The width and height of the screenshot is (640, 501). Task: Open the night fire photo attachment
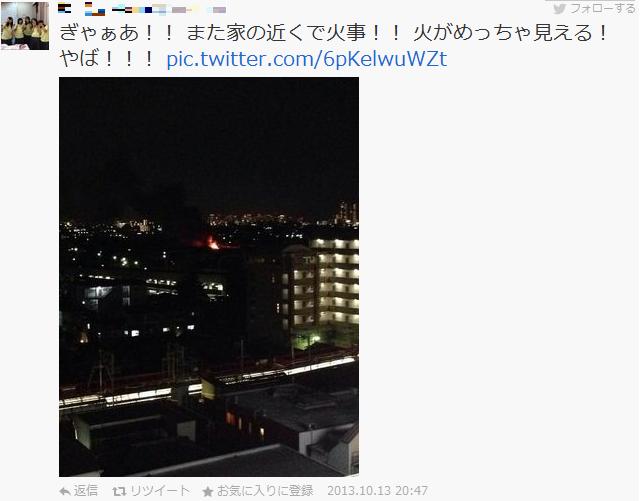point(209,277)
